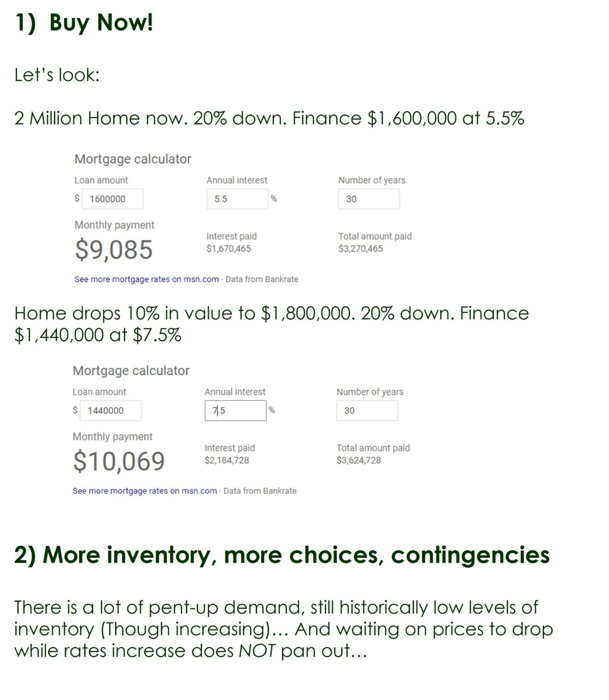Click the $10,069 monthly payment figure
Viewport: 609px width, 700px height.
(x=119, y=462)
